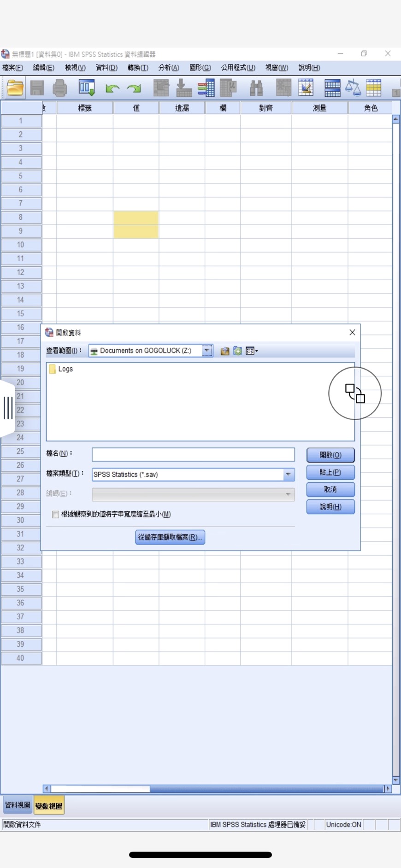Open the 說明(H) menu in menu bar
Image resolution: width=401 pixels, height=868 pixels.
309,68
